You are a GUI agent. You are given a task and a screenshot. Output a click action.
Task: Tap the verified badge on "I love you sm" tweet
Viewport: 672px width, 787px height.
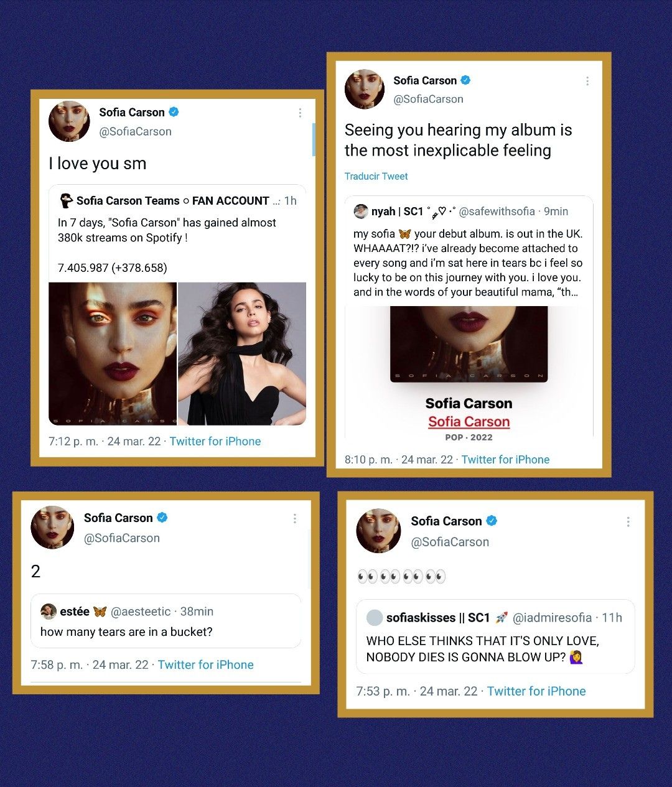(174, 112)
